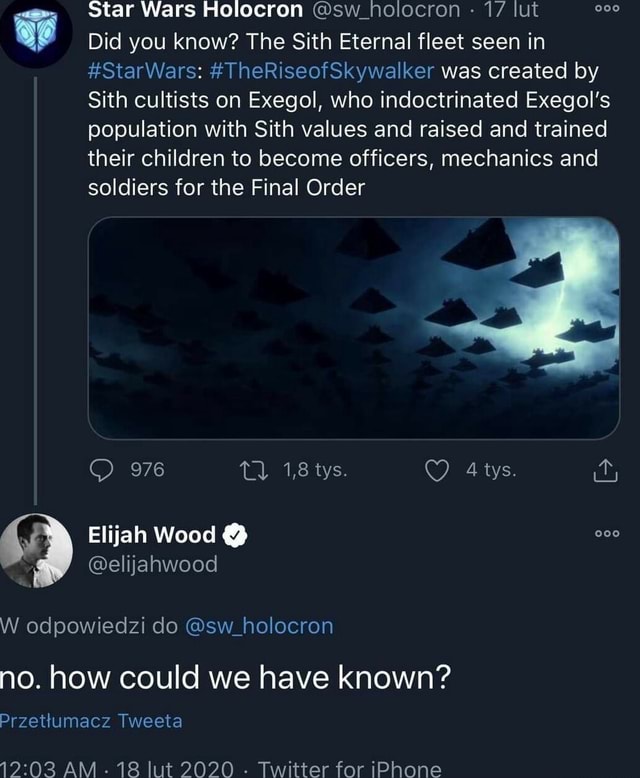Open the Sith Eternal fleet image
The image size is (640, 778).
[x=354, y=328]
